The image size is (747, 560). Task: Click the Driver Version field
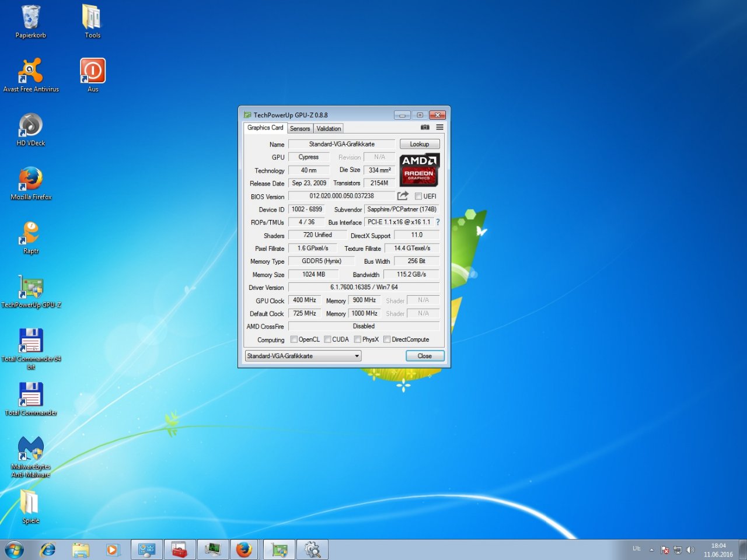pyautogui.click(x=364, y=287)
